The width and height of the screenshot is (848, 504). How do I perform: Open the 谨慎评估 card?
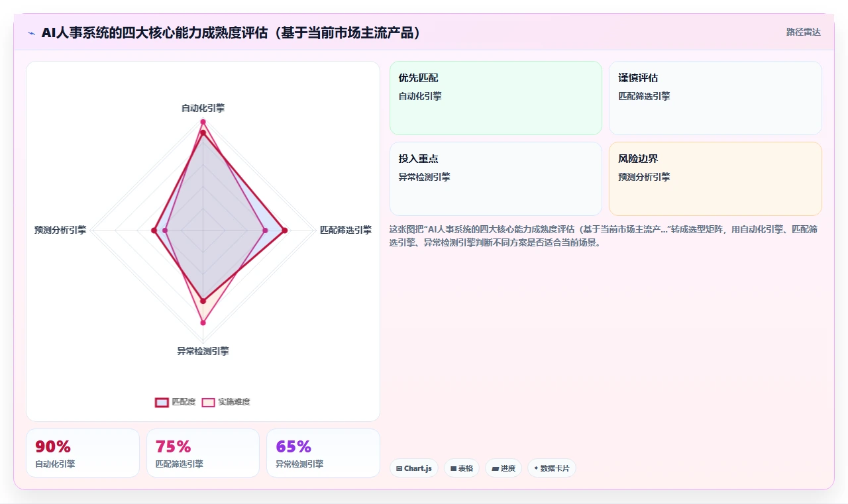715,98
